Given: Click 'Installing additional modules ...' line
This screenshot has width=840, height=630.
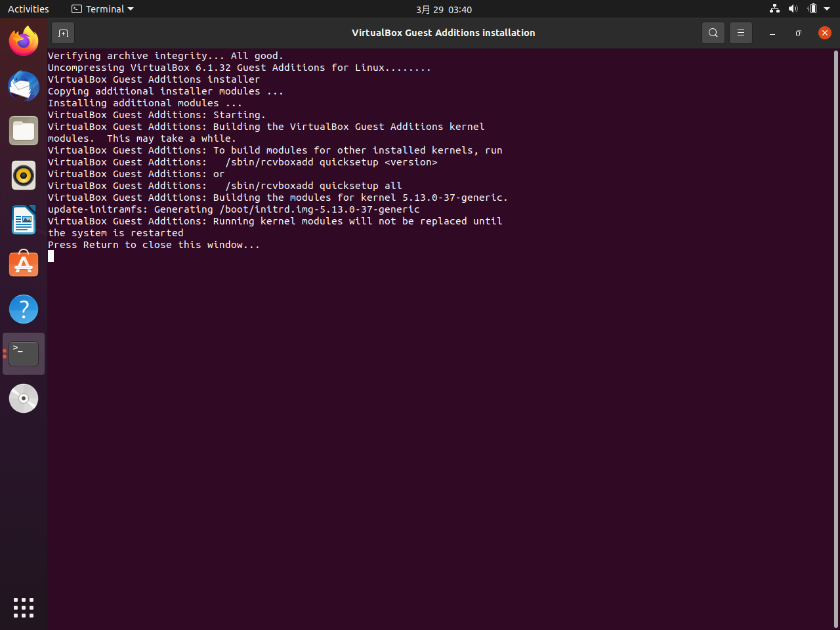Looking at the screenshot, I should [145, 103].
